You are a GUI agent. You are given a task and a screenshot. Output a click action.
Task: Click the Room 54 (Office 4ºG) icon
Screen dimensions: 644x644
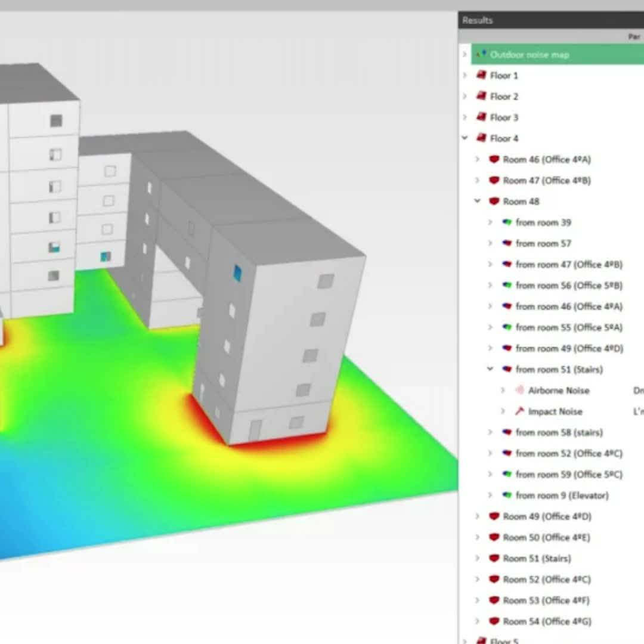pos(494,621)
